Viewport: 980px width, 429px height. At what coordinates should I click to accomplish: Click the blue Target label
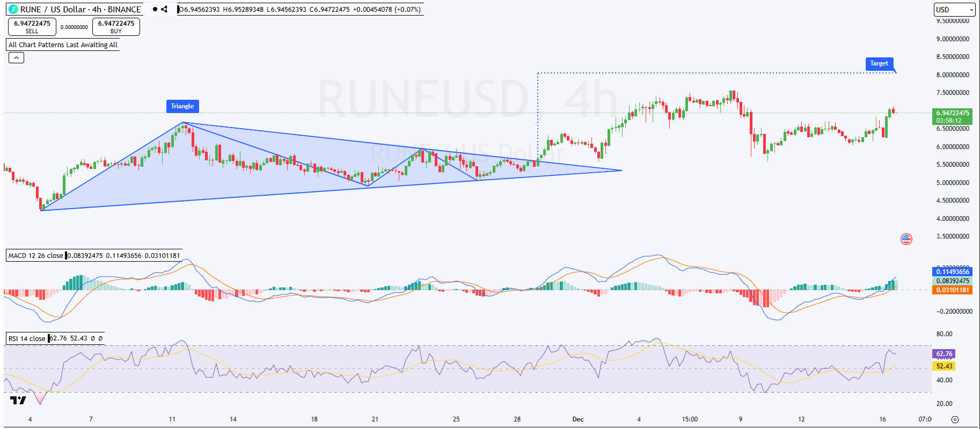tap(879, 63)
